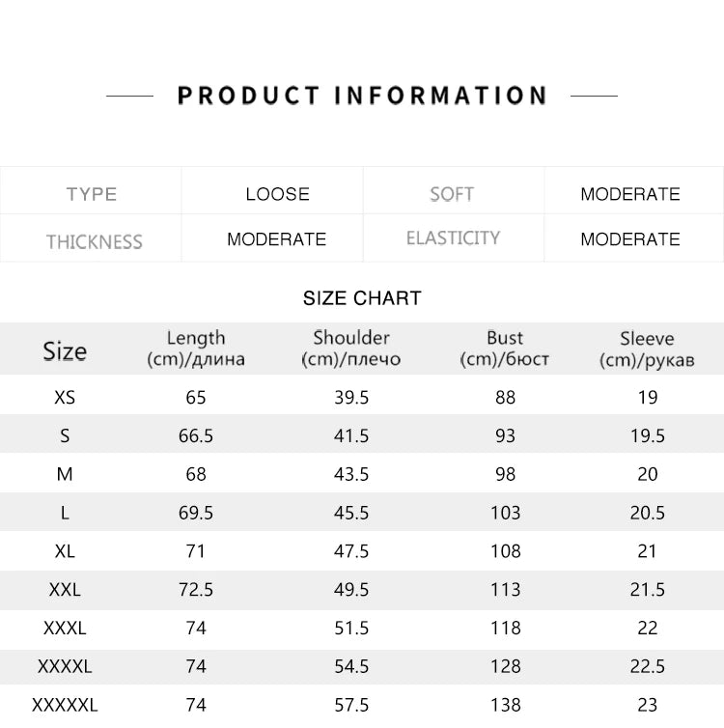Screen dimensions: 724x728
Task: Click the THICKNESS label cell
Action: tap(94, 240)
